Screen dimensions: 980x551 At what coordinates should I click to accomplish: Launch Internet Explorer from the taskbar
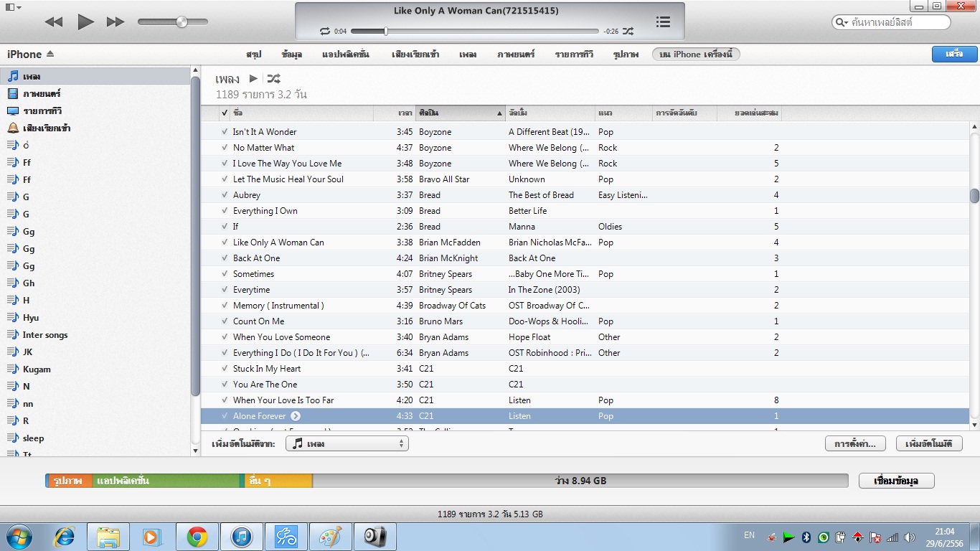pyautogui.click(x=65, y=537)
